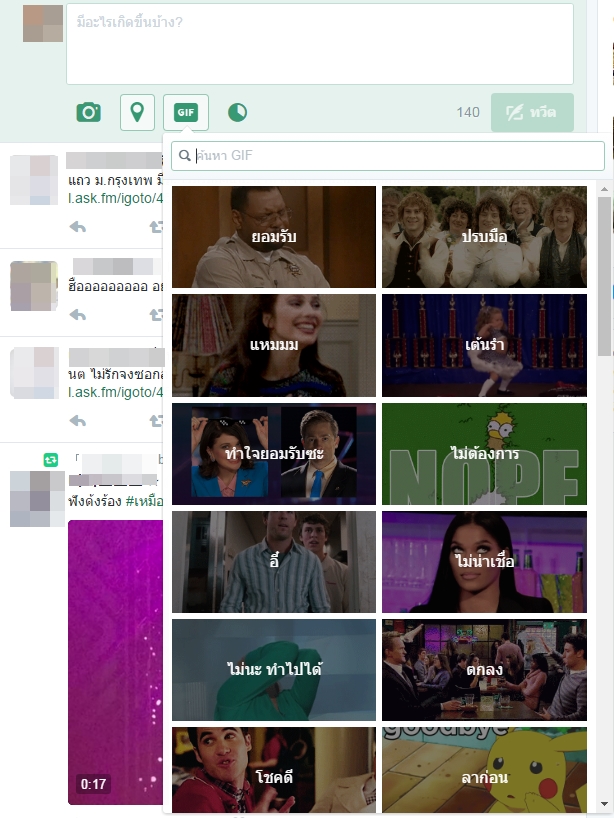The image size is (614, 818).
Task: Select the โชคดี GIF category
Action: coord(274,770)
